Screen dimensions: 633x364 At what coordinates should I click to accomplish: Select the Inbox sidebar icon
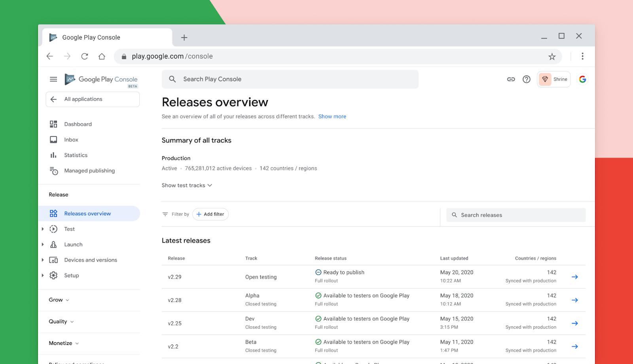point(53,139)
